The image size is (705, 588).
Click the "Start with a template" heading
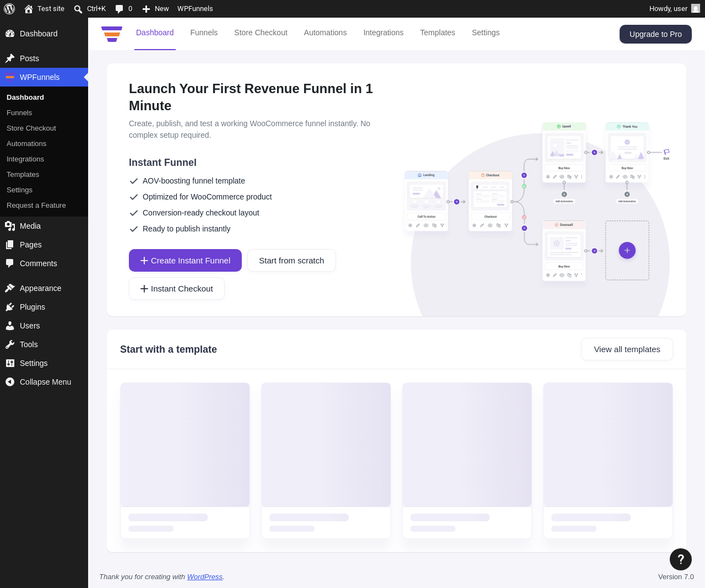(169, 349)
